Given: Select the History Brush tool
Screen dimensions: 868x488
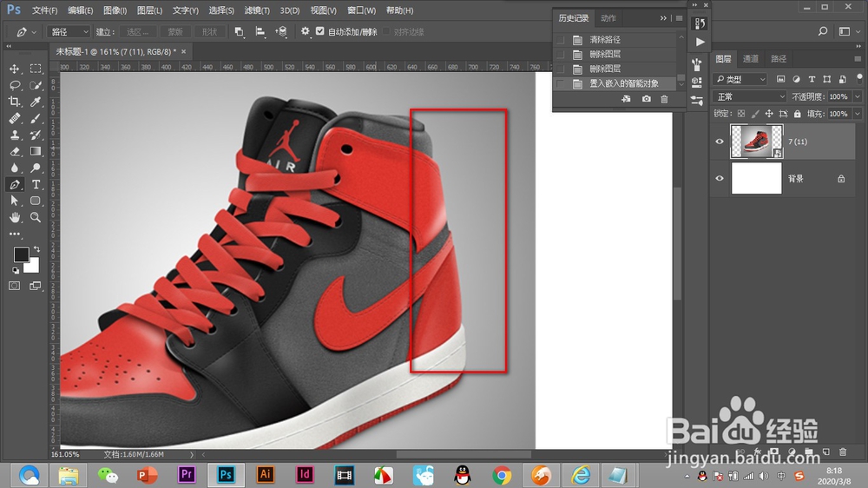Looking at the screenshot, I should tap(36, 135).
